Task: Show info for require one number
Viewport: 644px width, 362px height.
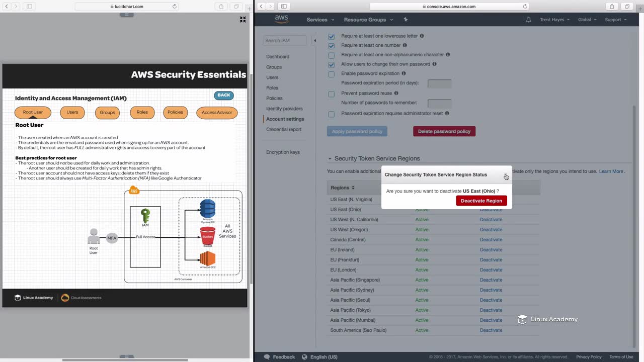Action: (405, 45)
